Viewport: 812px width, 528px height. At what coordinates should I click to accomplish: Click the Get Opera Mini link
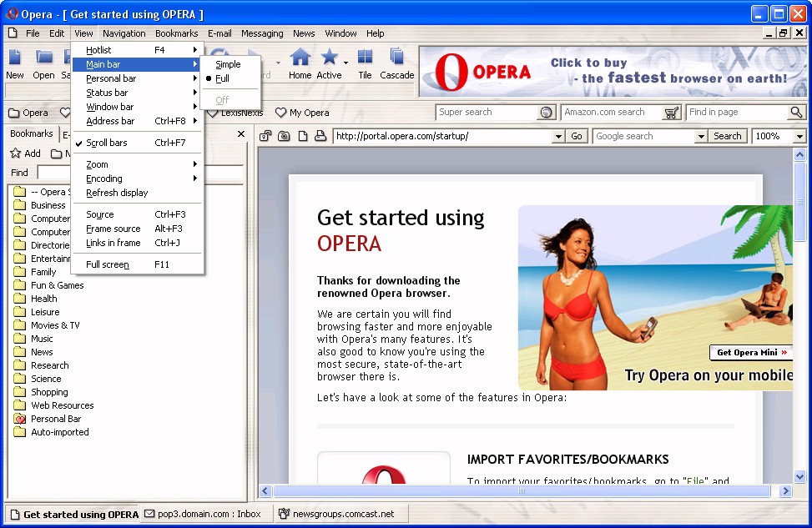[x=752, y=353]
